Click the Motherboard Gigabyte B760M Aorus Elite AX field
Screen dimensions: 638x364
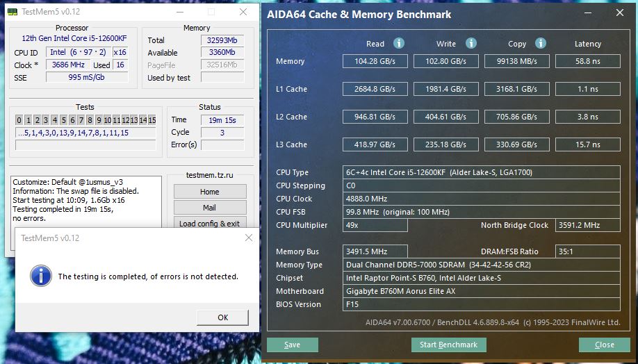tap(482, 291)
